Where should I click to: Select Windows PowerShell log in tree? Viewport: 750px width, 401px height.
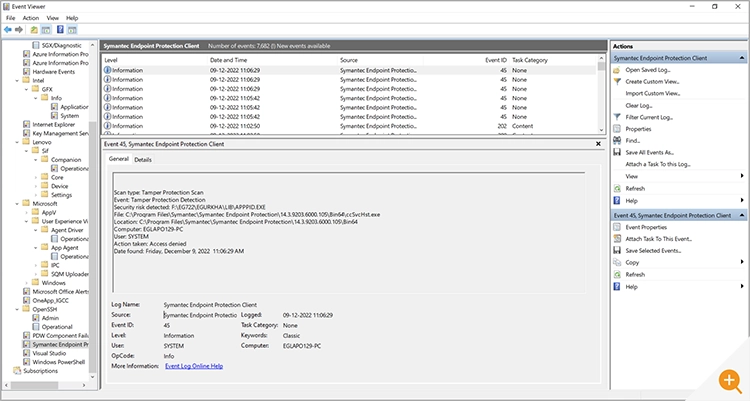58,362
